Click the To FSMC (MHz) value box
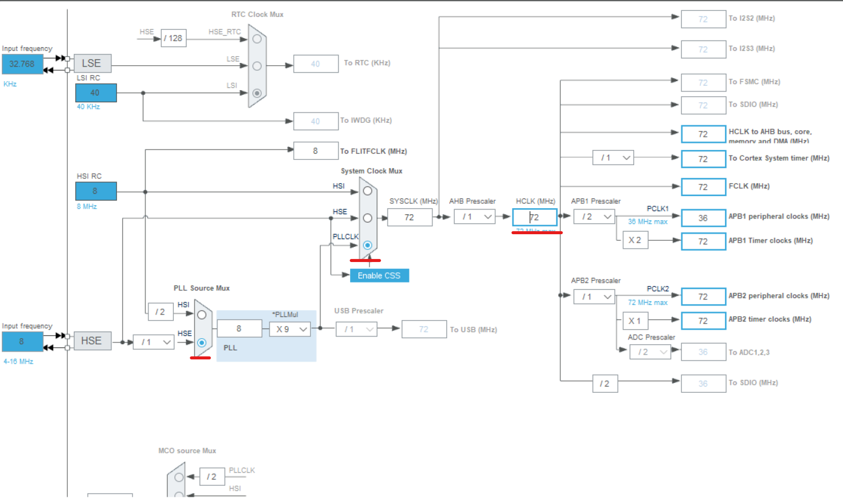This screenshot has height=504, width=843. [x=704, y=82]
